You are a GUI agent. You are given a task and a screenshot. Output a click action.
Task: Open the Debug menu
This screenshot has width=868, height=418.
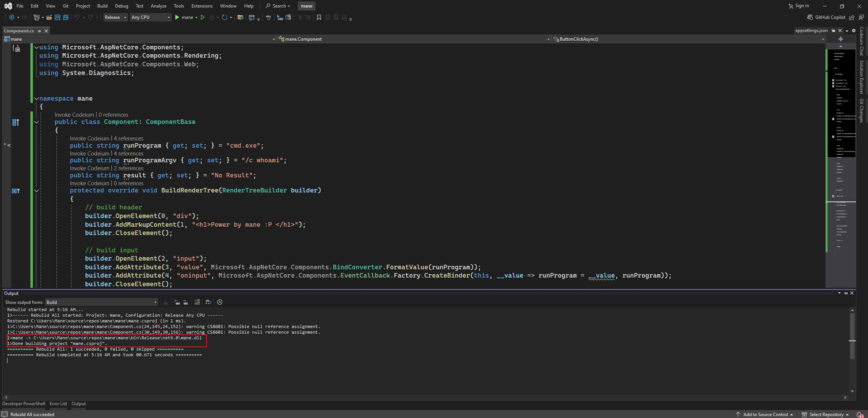[122, 6]
